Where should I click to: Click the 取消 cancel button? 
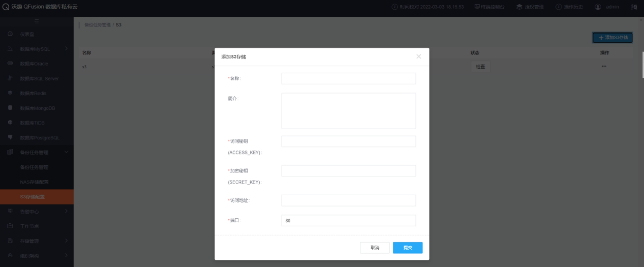(x=375, y=248)
